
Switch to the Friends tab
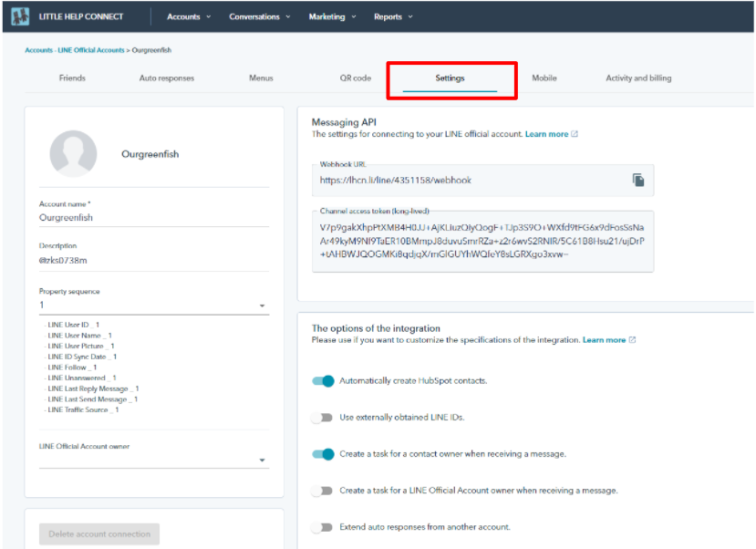pyautogui.click(x=72, y=78)
